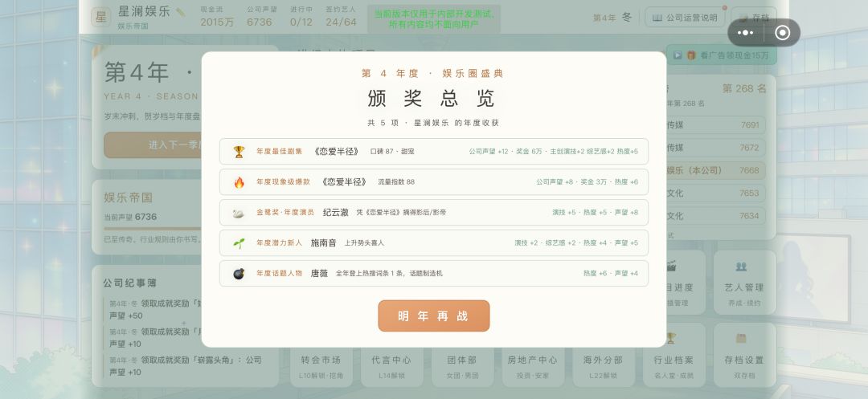Click 进入下一季 button behind dialog
This screenshot has width=868, height=399.
click(x=153, y=145)
